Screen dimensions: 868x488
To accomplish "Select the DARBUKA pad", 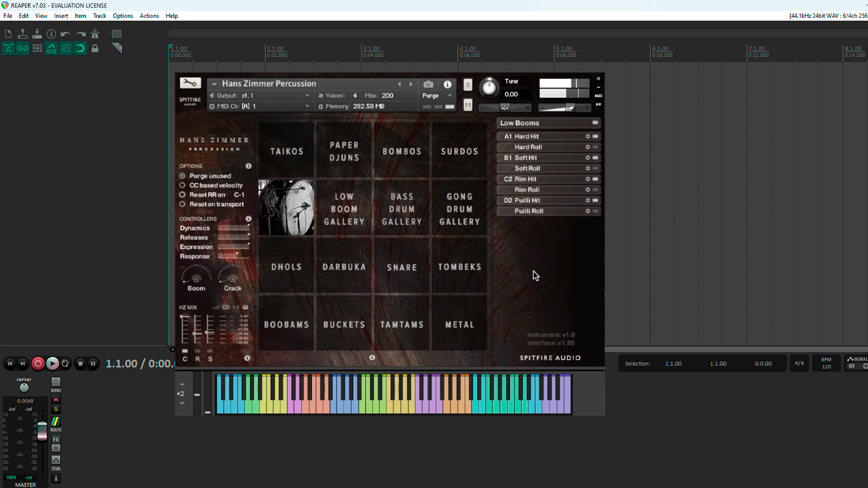I will (344, 267).
